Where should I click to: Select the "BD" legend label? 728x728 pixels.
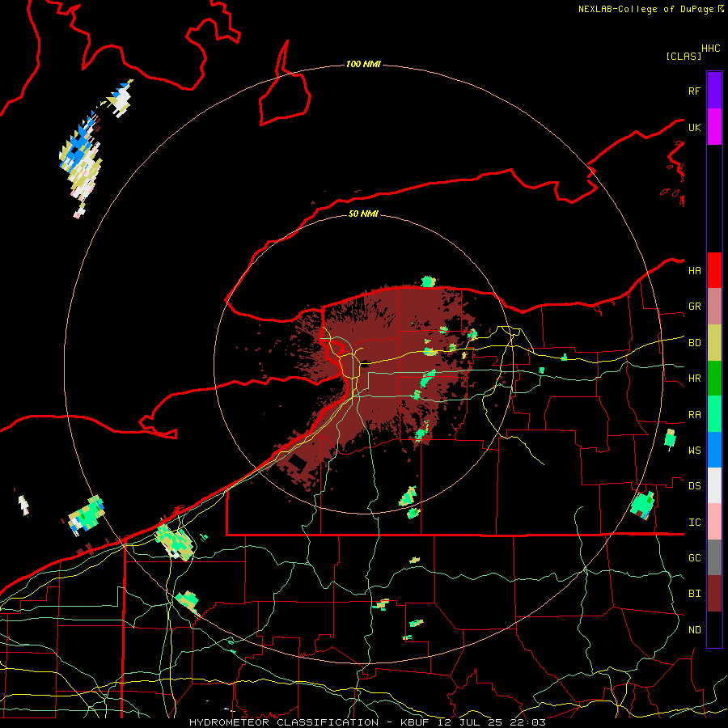tap(694, 343)
